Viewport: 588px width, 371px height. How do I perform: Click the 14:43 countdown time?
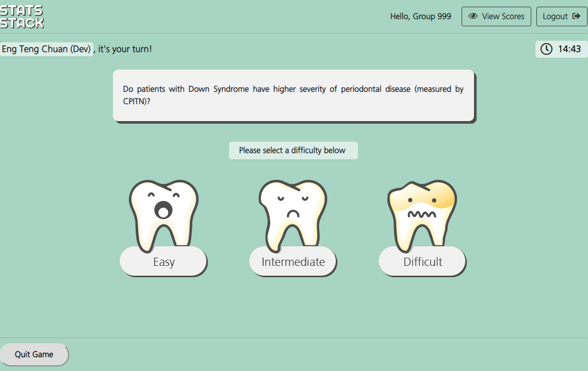tap(569, 49)
